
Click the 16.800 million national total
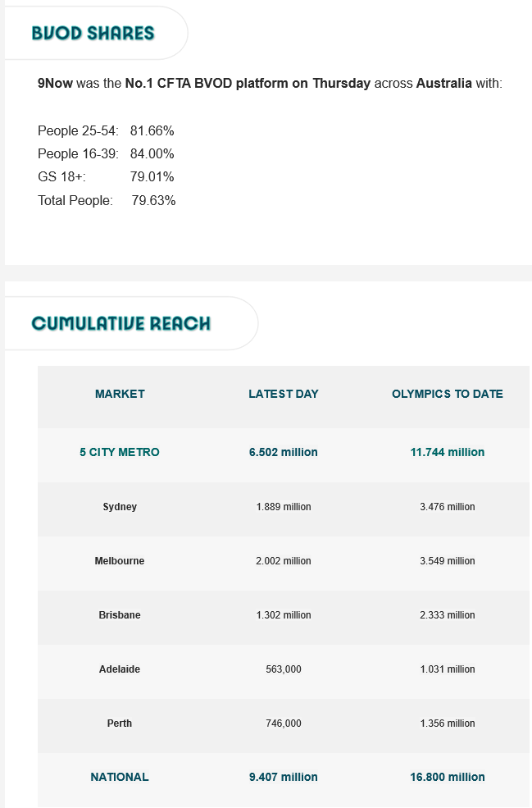448,777
